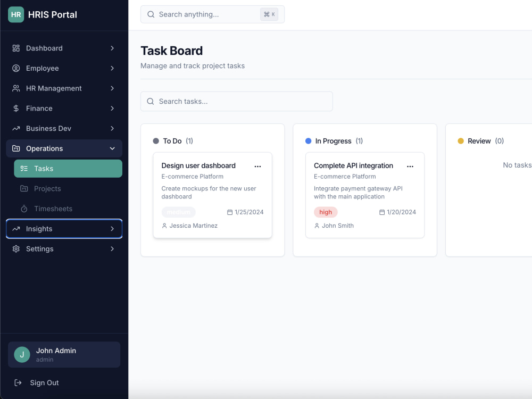The height and width of the screenshot is (399, 532).
Task: Open the Projects menu item
Action: pos(68,188)
